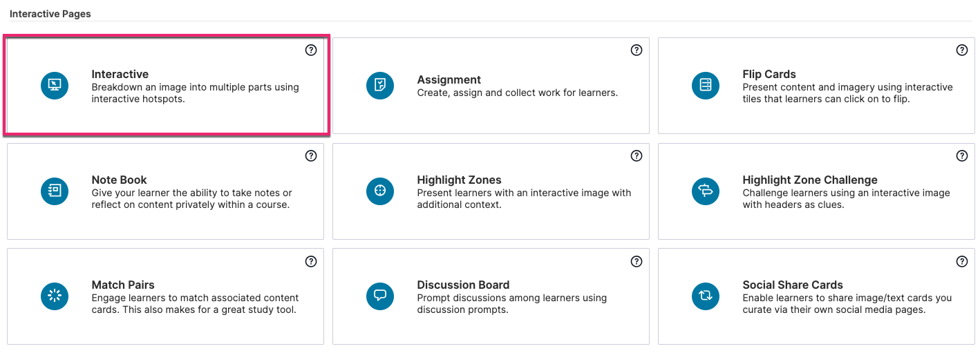Click the Highlight Zone Challenge signpost icon
The width and height of the screenshot is (980, 362).
[706, 191]
